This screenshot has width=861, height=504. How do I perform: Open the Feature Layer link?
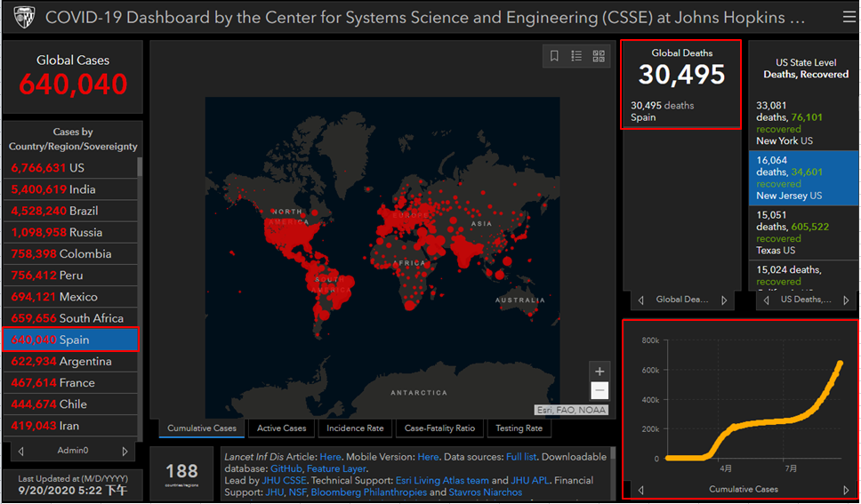[336, 468]
